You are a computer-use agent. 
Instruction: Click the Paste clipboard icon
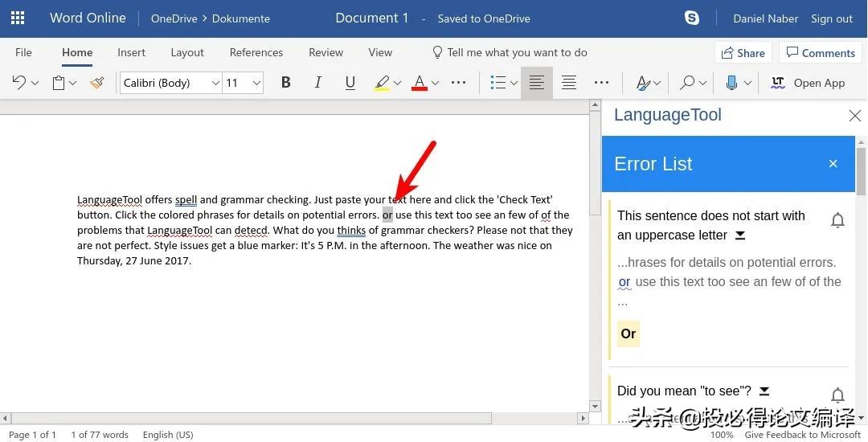tap(58, 83)
